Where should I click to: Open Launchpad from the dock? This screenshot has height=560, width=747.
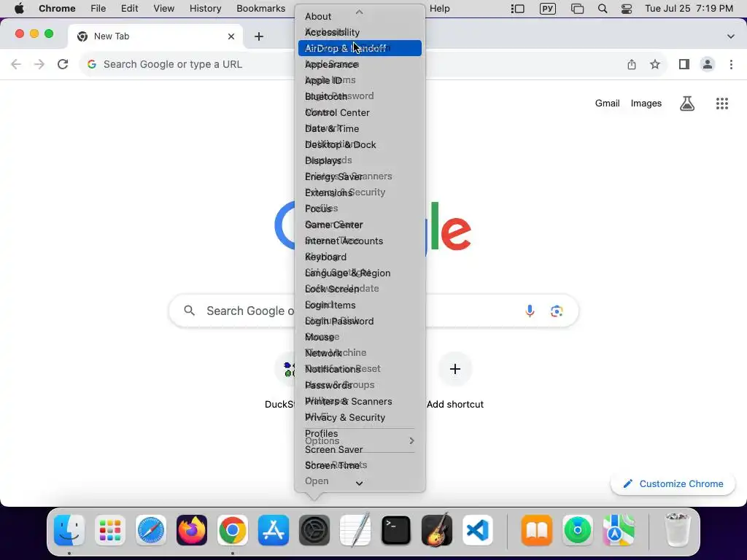(110, 530)
